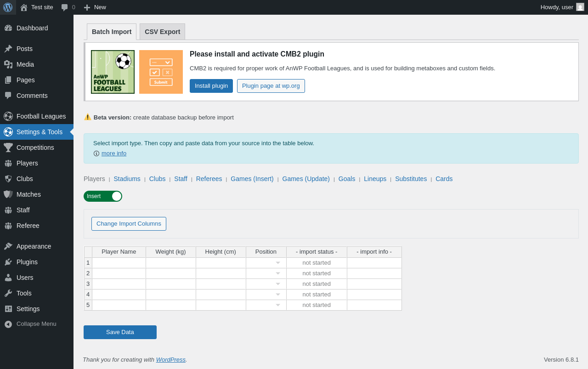Open Position dropdown in row 5
The image size is (588, 369).
coord(278,305)
